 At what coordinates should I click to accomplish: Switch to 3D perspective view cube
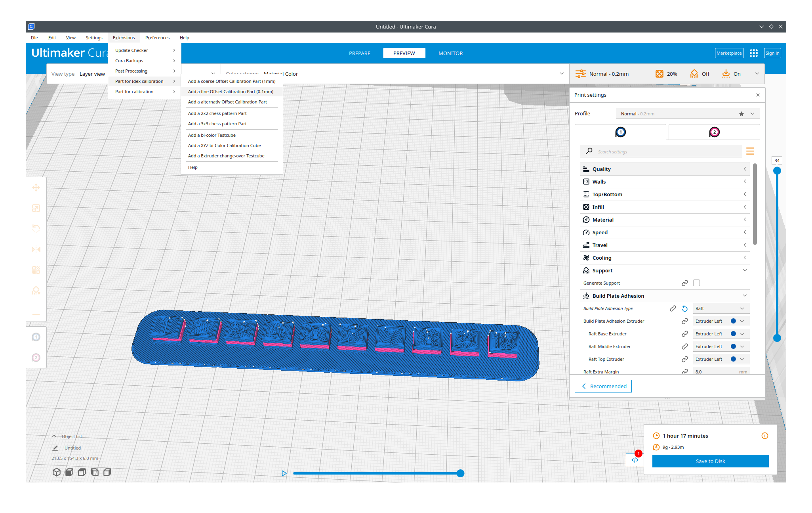pos(57,472)
